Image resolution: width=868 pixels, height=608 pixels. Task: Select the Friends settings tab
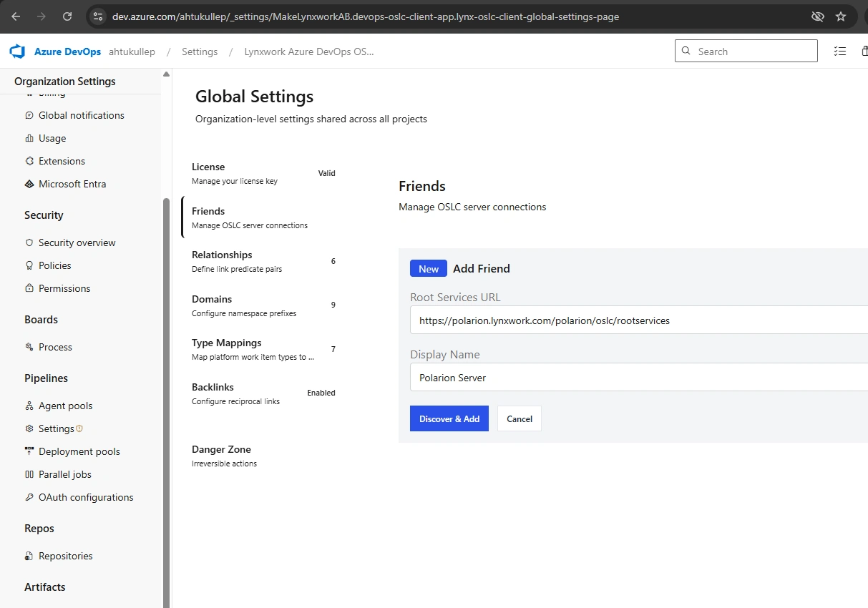click(x=263, y=217)
